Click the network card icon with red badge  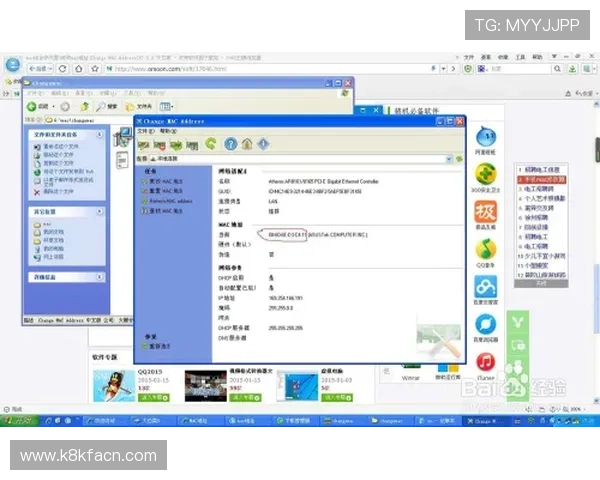coord(159,145)
